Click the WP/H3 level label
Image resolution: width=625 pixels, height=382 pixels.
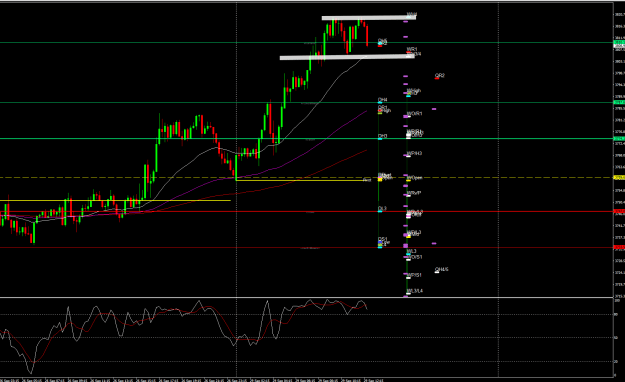click(x=415, y=154)
